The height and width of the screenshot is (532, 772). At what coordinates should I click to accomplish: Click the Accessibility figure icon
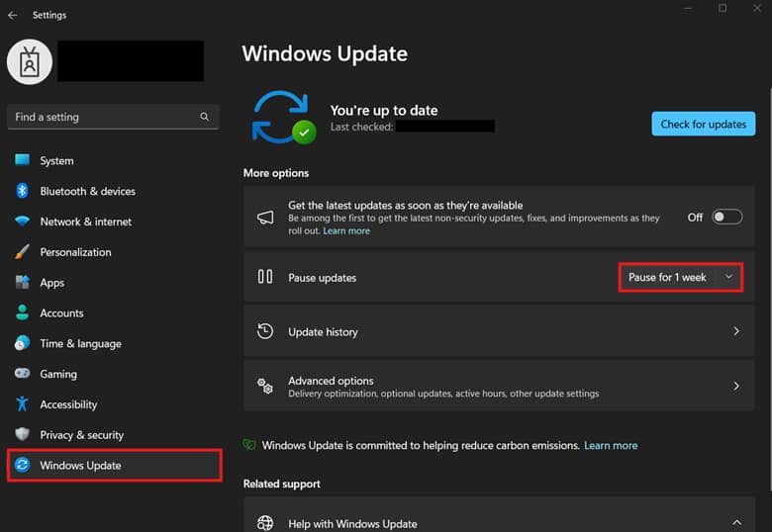(22, 403)
